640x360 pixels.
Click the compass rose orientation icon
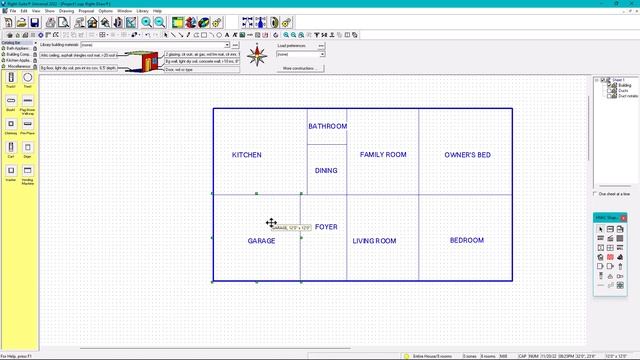point(257,56)
